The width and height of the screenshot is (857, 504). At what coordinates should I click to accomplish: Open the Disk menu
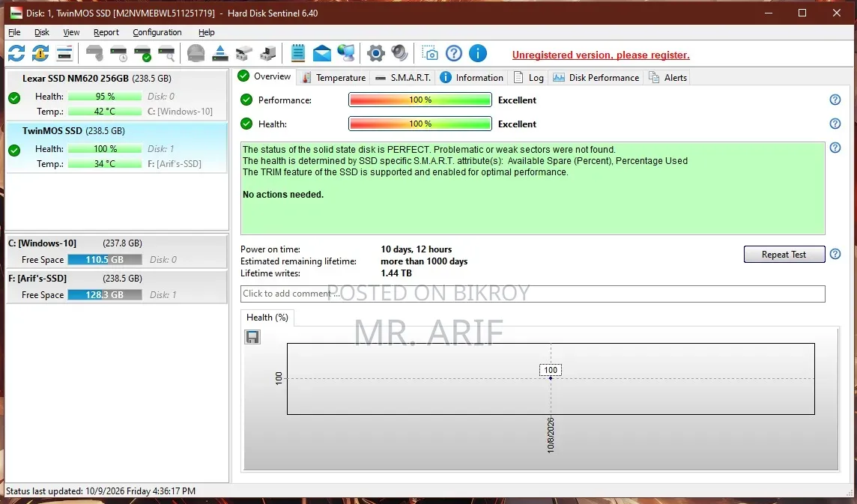coord(42,32)
